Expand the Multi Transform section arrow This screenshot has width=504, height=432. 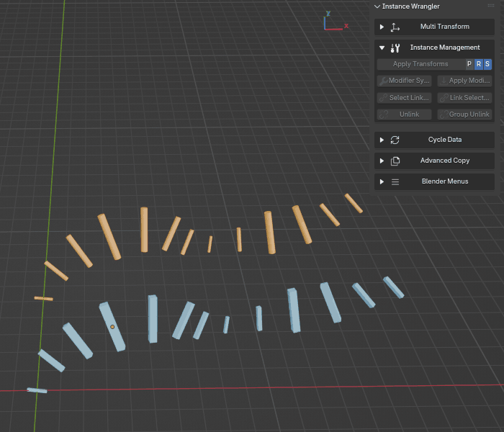(382, 27)
